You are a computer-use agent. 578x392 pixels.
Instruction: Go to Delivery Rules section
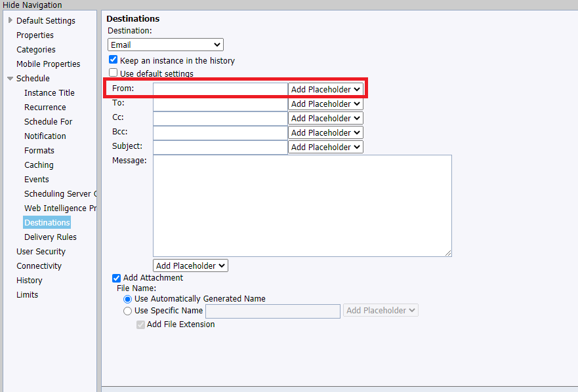[51, 237]
